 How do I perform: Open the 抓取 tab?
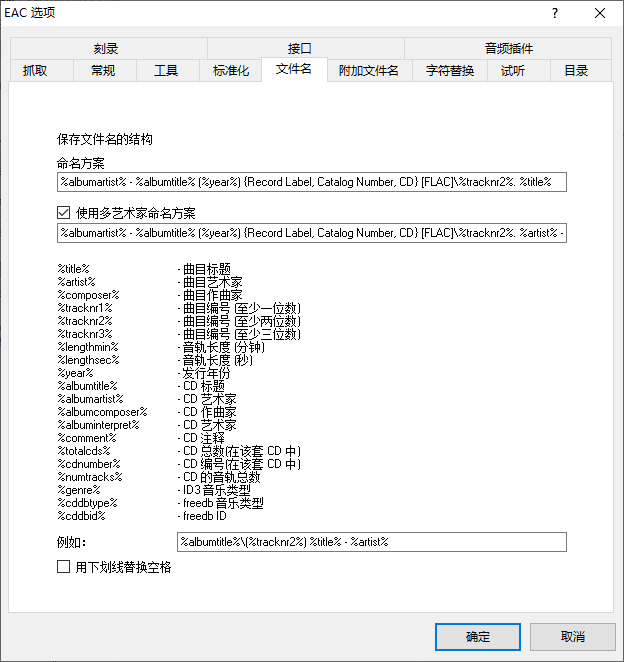click(x=35, y=71)
